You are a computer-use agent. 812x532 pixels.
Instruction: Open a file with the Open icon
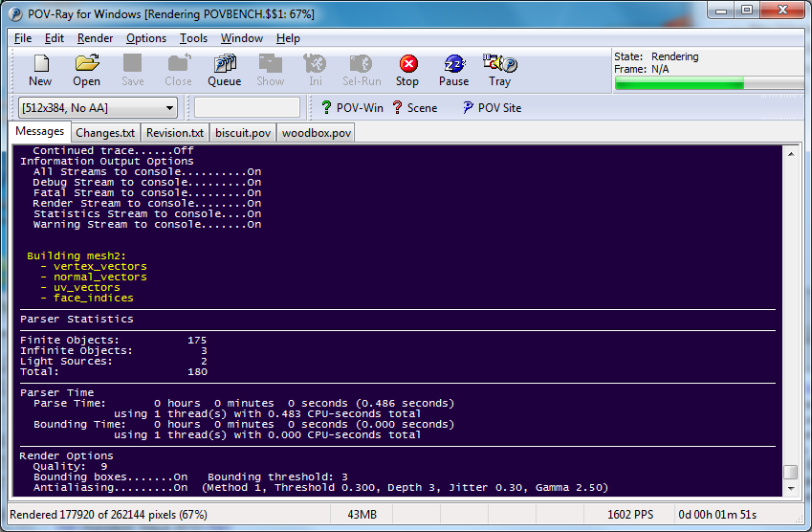coord(86,71)
